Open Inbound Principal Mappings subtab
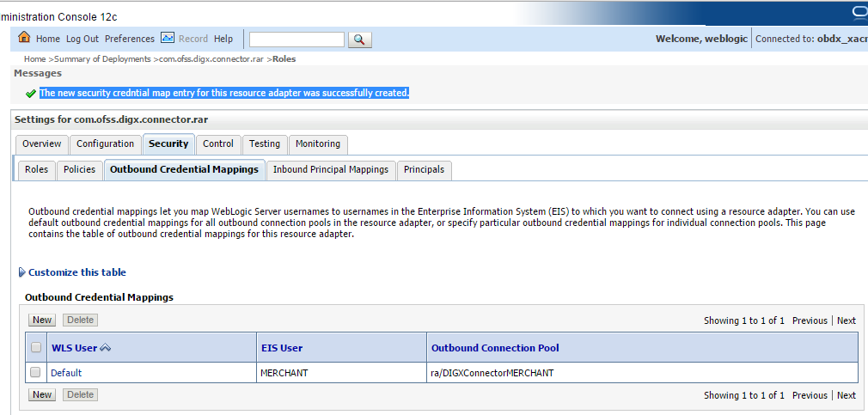 [331, 170]
